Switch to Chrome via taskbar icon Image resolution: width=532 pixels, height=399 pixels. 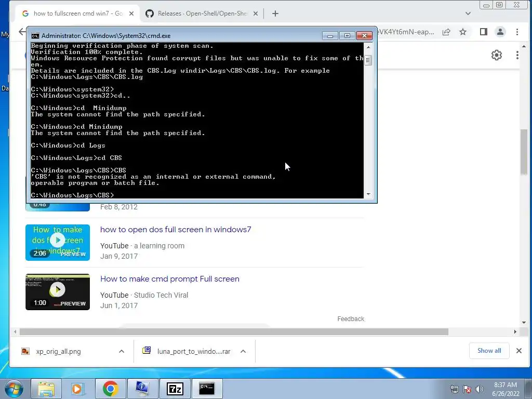coord(110,389)
